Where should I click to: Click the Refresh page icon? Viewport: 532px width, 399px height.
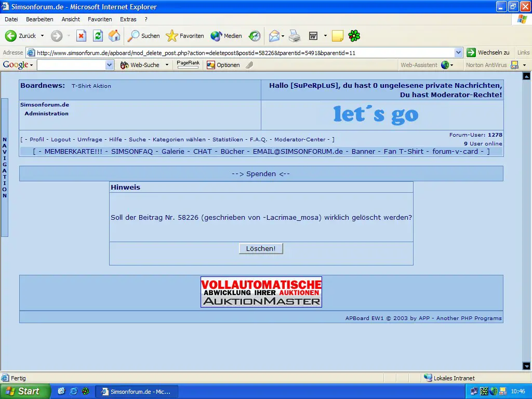[98, 36]
